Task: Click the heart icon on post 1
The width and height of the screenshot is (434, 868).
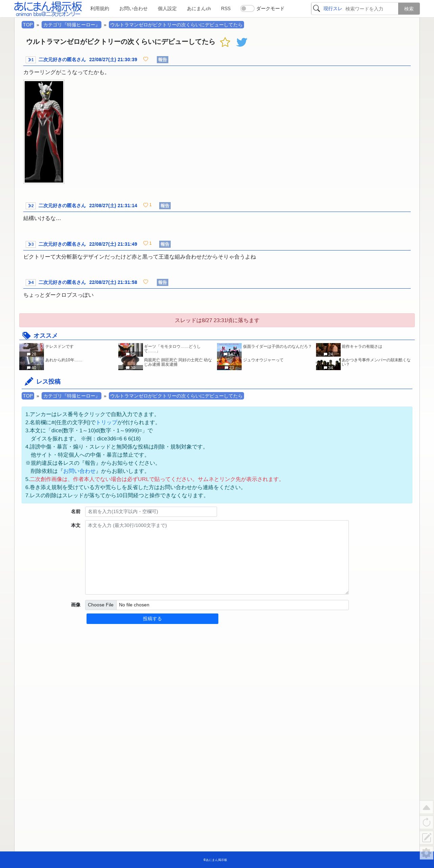Action: coord(146,59)
